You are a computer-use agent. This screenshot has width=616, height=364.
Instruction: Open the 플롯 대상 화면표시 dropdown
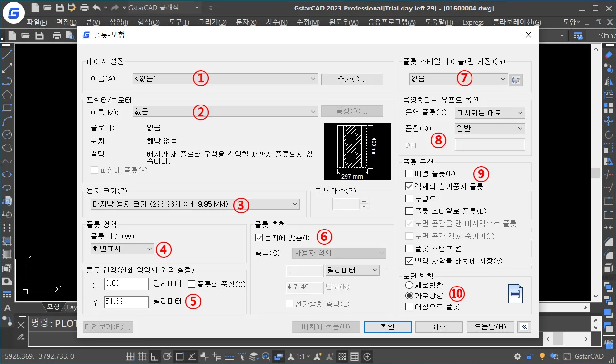(x=122, y=249)
